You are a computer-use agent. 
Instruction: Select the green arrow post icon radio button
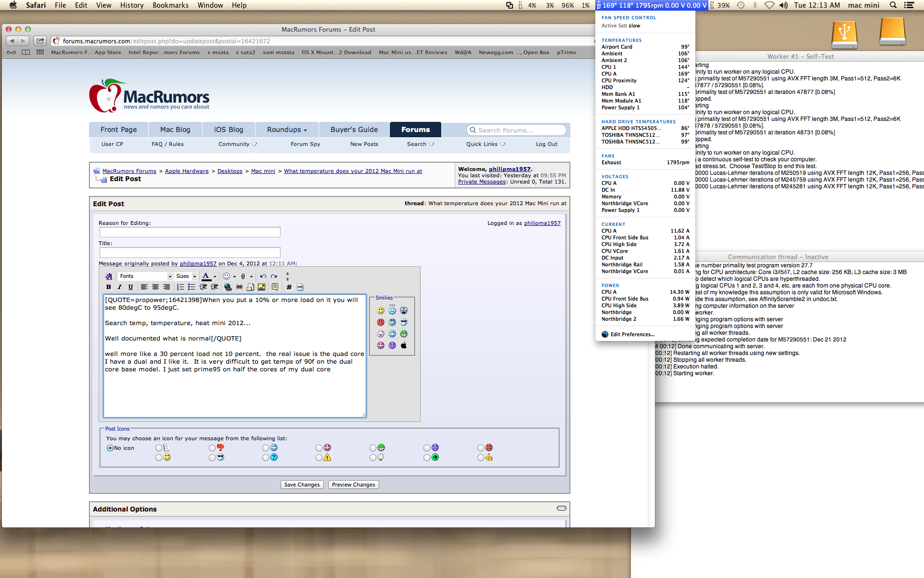coord(427,458)
